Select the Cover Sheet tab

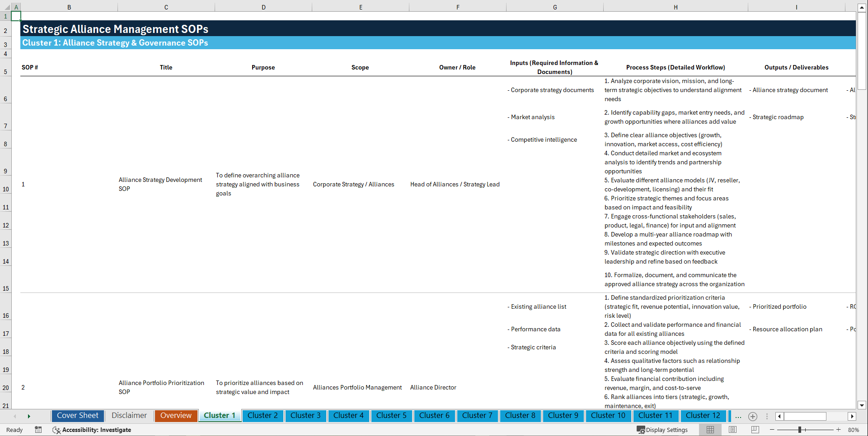77,416
